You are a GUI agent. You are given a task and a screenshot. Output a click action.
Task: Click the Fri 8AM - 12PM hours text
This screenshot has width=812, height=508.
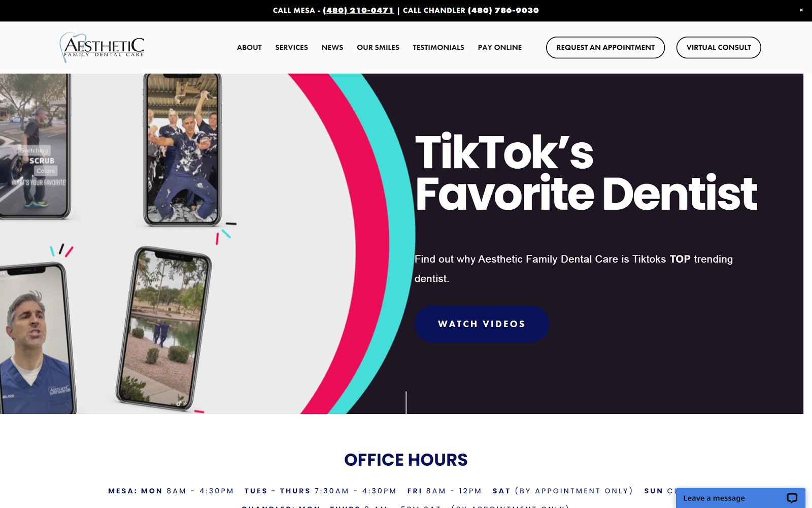[x=444, y=491]
